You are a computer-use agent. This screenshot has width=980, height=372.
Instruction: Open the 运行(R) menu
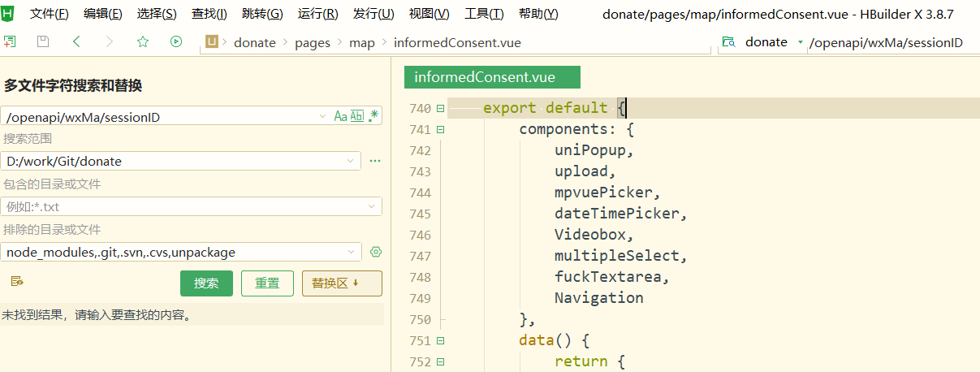[317, 14]
